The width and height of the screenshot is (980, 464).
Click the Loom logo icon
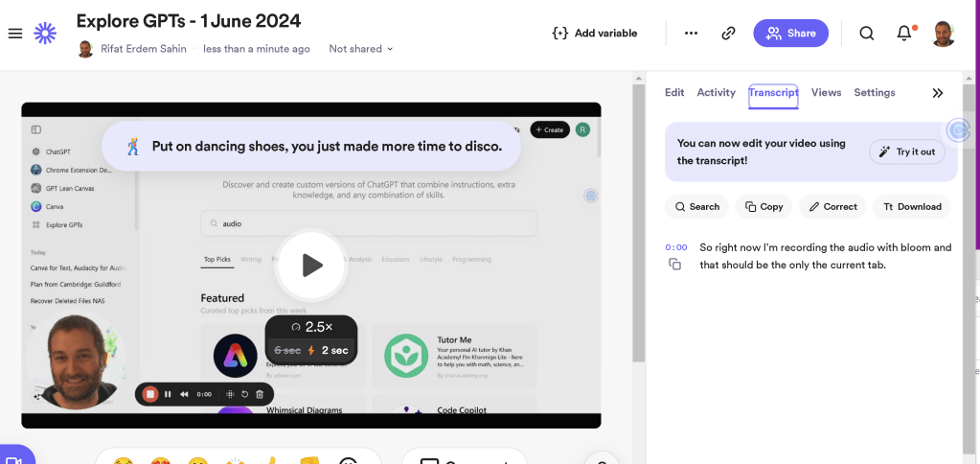(x=45, y=34)
